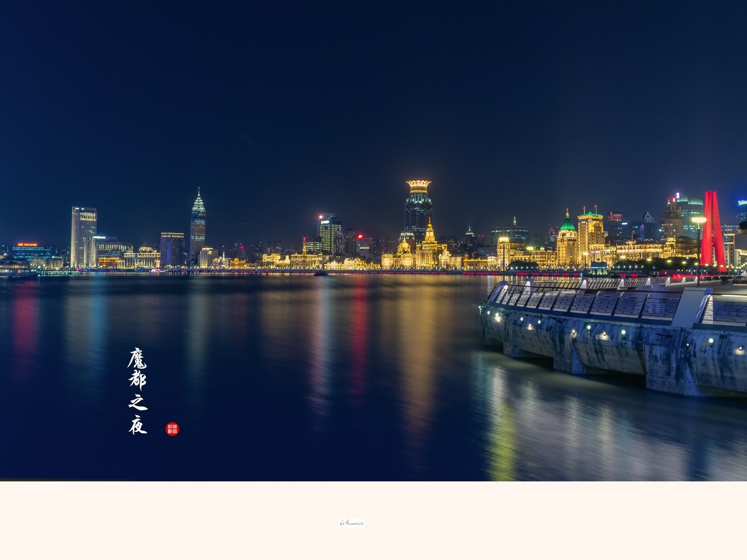The width and height of the screenshot is (747, 560).
Task: Click the red sculpture tower on the right
Action: pyautogui.click(x=712, y=230)
